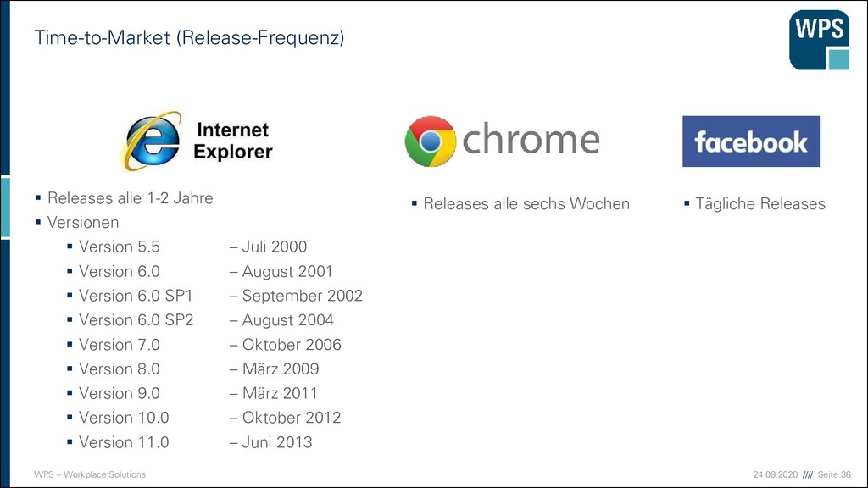Click the chrome wordmark text
This screenshot has height=488, width=868.
tap(531, 139)
